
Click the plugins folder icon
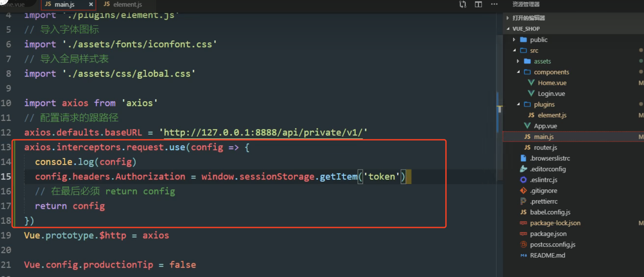click(527, 104)
